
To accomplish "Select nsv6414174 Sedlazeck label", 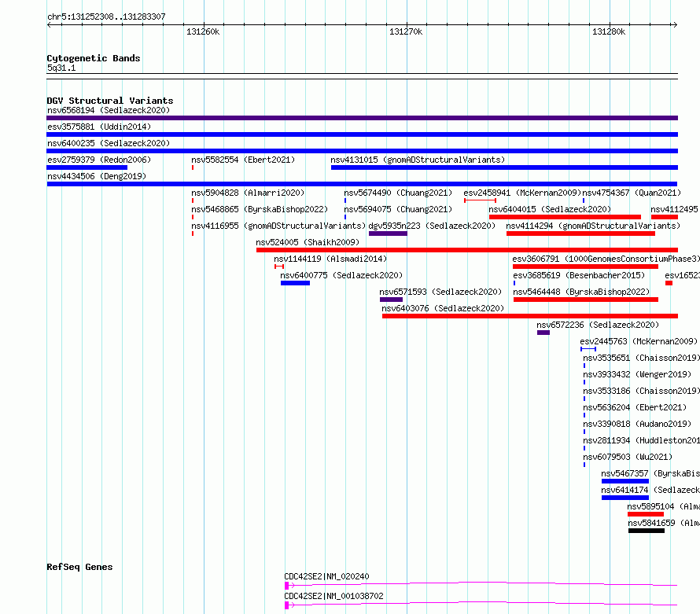I will click(650, 490).
